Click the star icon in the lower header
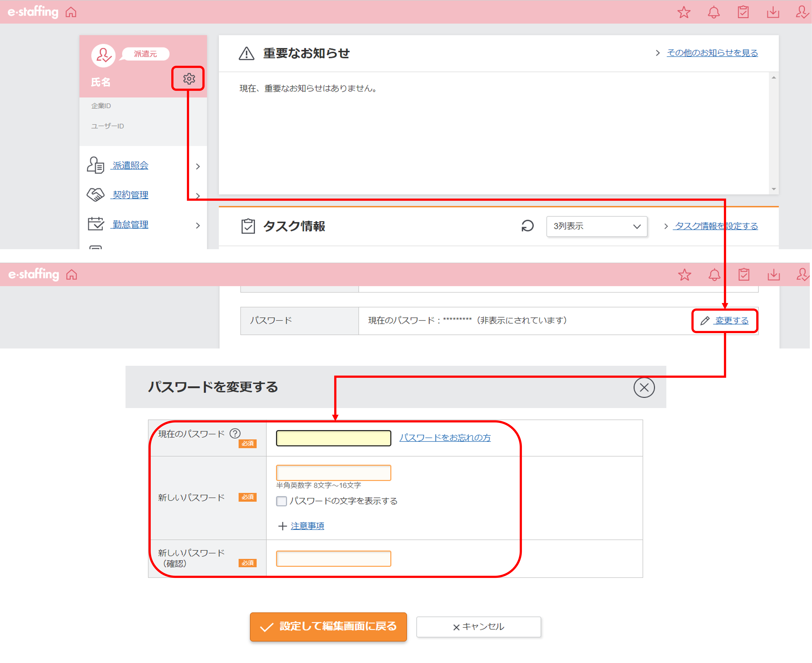 (x=684, y=275)
